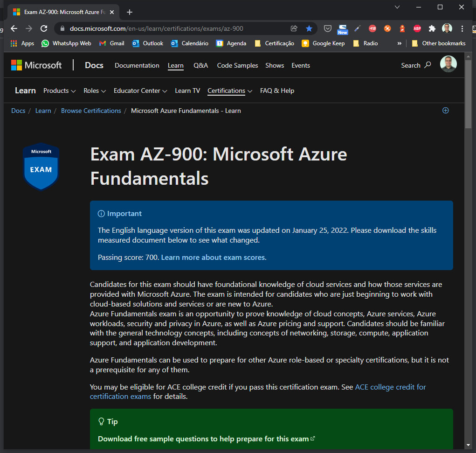The height and width of the screenshot is (453, 476).
Task: Reload the current page
Action: click(44, 28)
